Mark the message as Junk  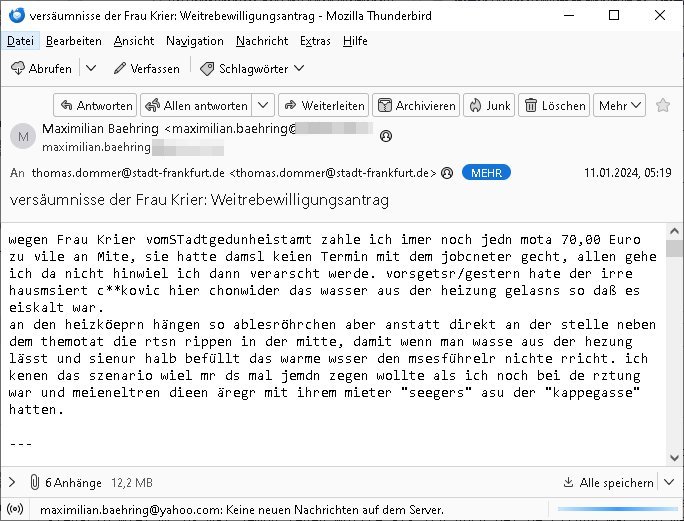pyautogui.click(x=489, y=105)
